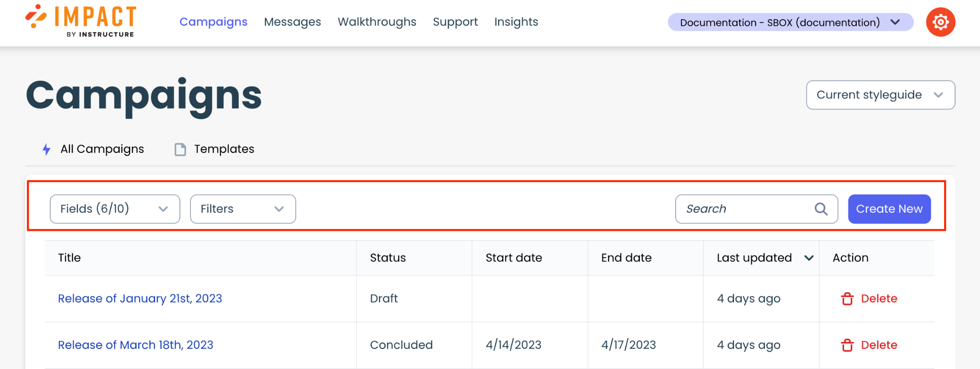Screen dimensions: 980x369
Task: Open the Current styleguide dropdown
Action: (880, 95)
